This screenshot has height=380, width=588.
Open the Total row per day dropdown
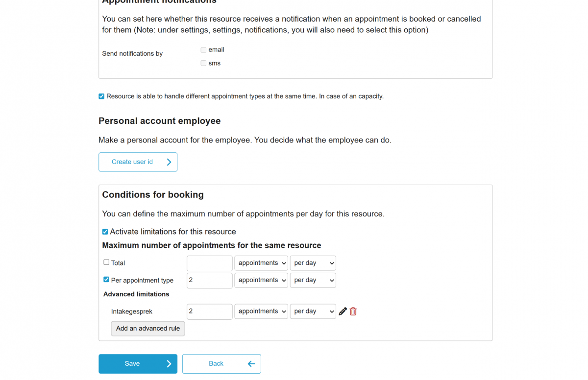pos(313,263)
